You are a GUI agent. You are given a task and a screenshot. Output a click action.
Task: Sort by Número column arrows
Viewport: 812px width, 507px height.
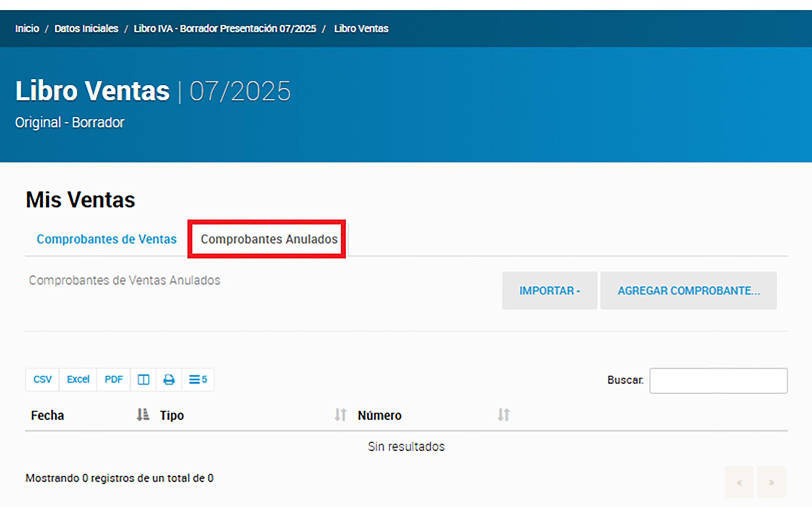click(x=503, y=415)
